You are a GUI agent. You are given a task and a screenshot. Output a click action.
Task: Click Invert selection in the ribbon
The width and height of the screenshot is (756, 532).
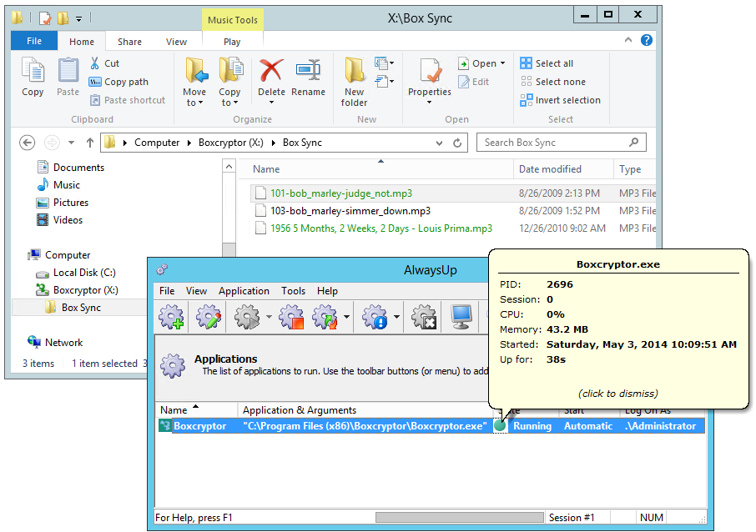click(560, 100)
